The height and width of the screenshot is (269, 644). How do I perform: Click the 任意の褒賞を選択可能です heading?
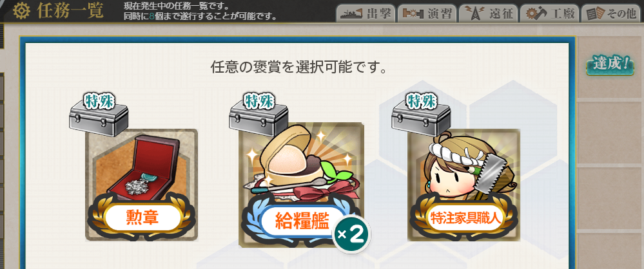[298, 67]
